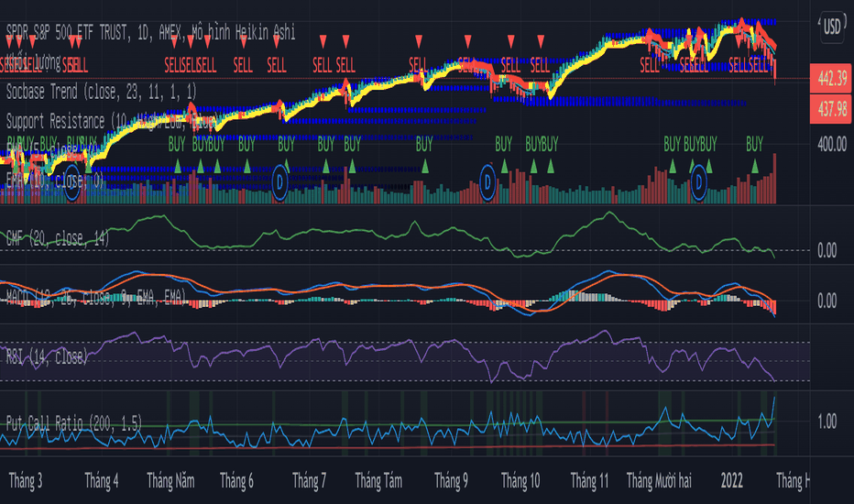Click the 442.39 price label

pyautogui.click(x=829, y=79)
